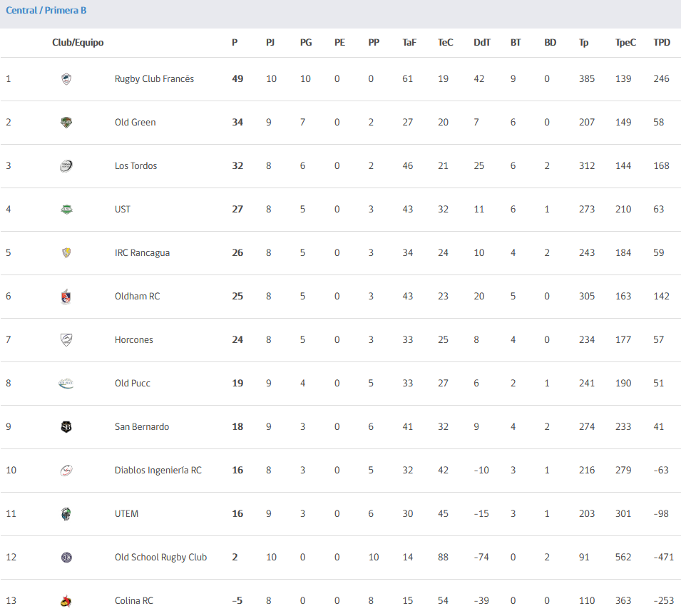Screen dimensions: 681x616
Task: Open the Central / Primera B heading link
Action: click(46, 11)
